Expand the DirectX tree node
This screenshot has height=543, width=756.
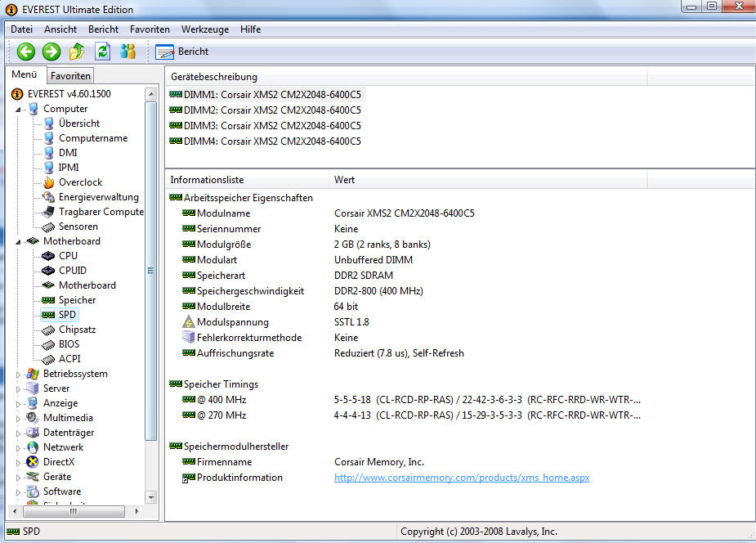[18, 463]
